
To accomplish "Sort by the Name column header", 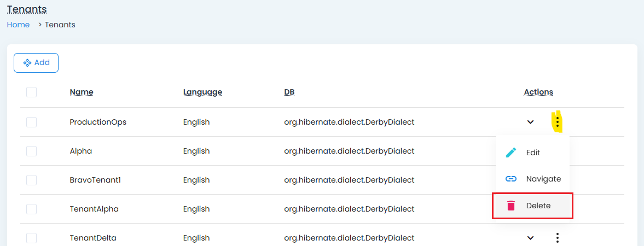I will pos(82,92).
